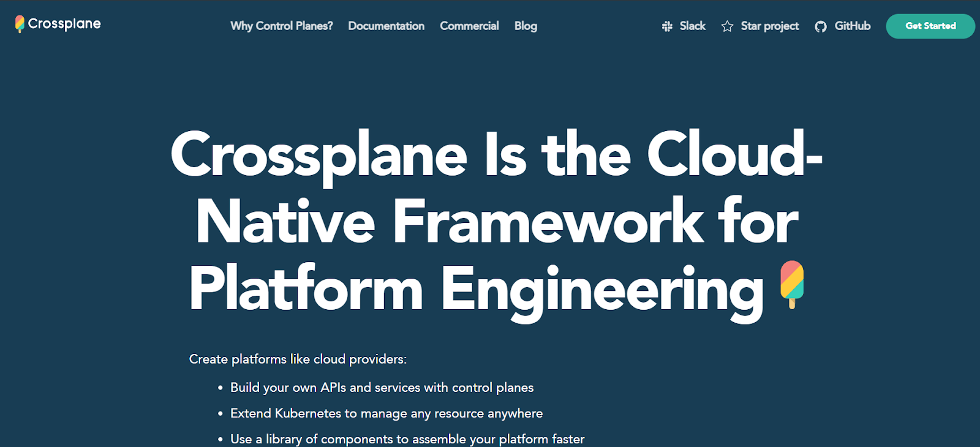
Task: Click the Star project link text
Action: coord(770,26)
